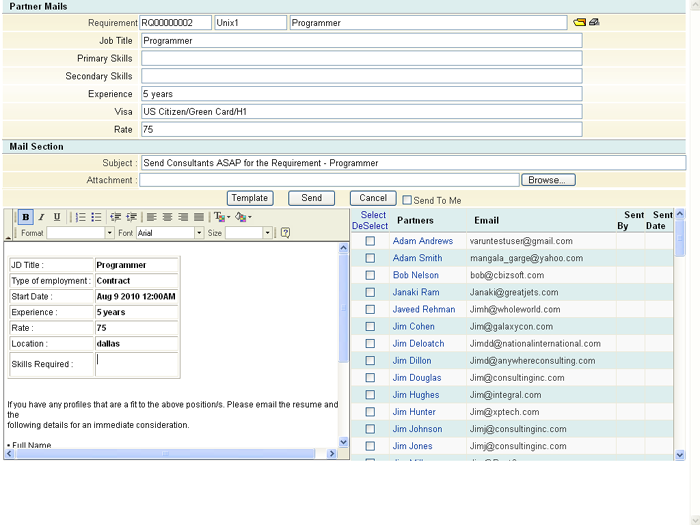
Task: Justify the text block
Action: coord(199,217)
